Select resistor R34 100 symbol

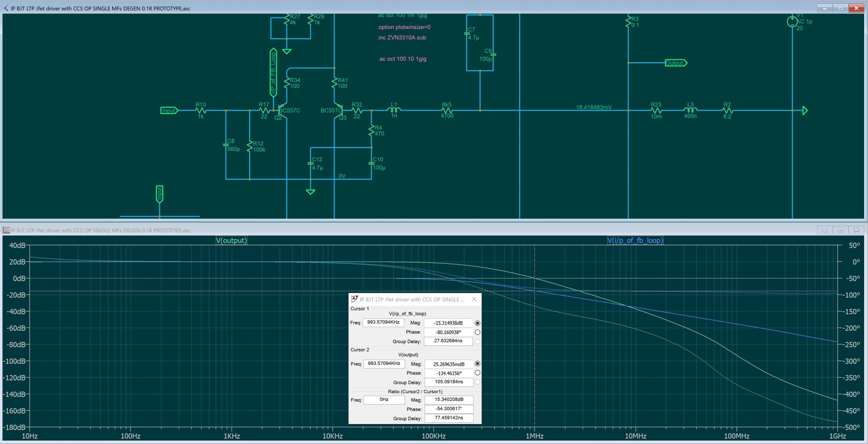[287, 83]
